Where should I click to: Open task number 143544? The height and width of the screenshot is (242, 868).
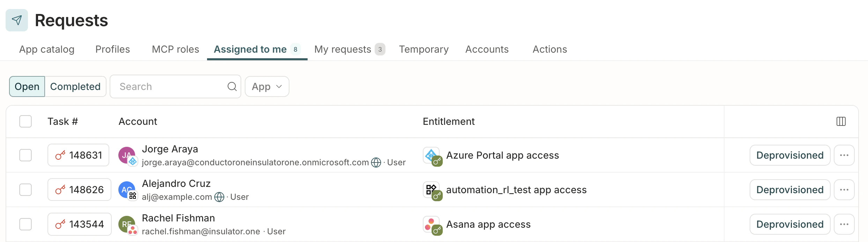click(x=80, y=224)
